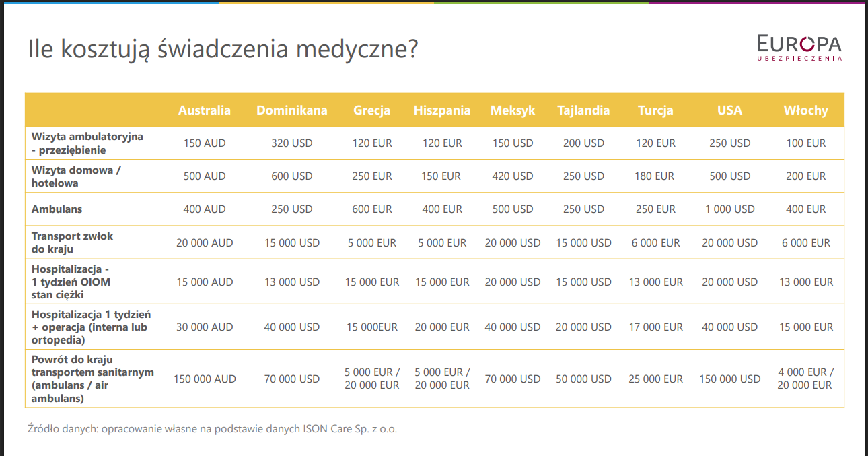Viewport: 868px width, 456px height.
Task: Click "6 000 EUR" Turcja body transport cost
Action: click(x=655, y=242)
